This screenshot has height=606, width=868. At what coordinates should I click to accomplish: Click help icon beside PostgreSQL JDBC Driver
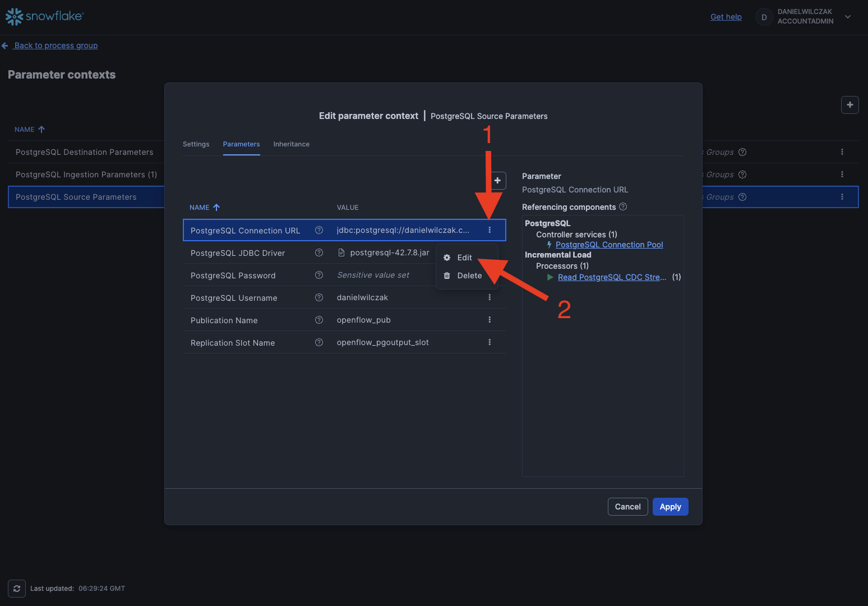(x=319, y=252)
